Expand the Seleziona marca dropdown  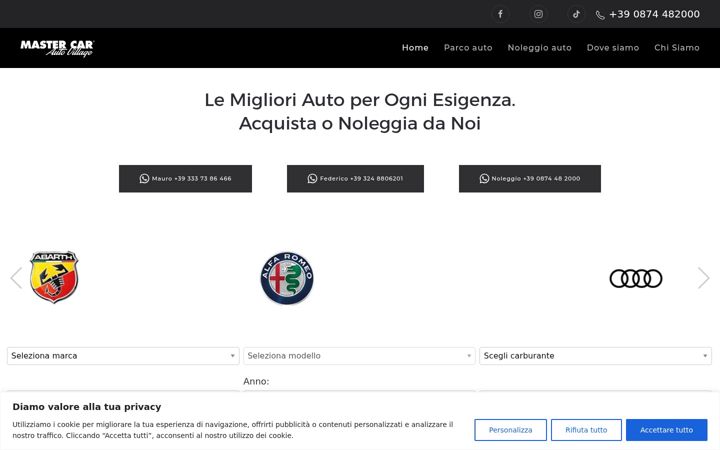coord(123,356)
